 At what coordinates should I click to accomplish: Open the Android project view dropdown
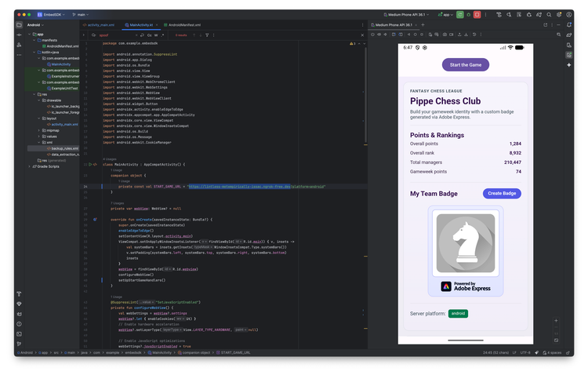pyautogui.click(x=35, y=25)
